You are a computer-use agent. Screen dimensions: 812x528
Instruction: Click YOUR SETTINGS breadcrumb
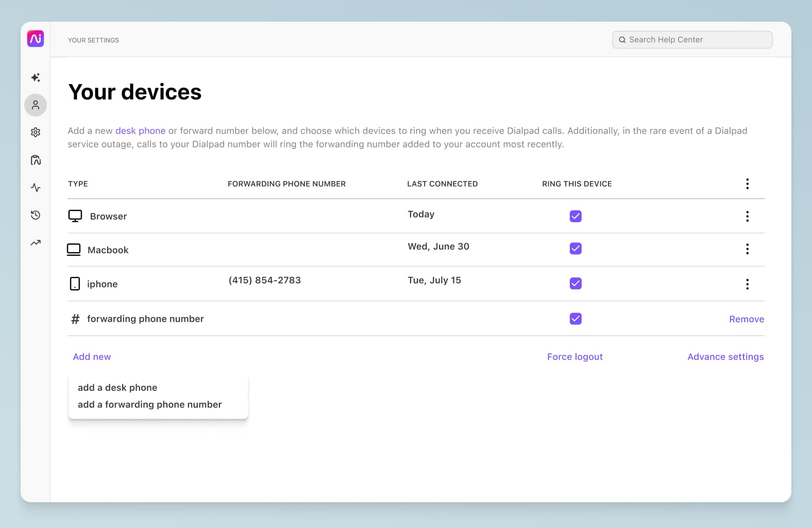(x=93, y=40)
